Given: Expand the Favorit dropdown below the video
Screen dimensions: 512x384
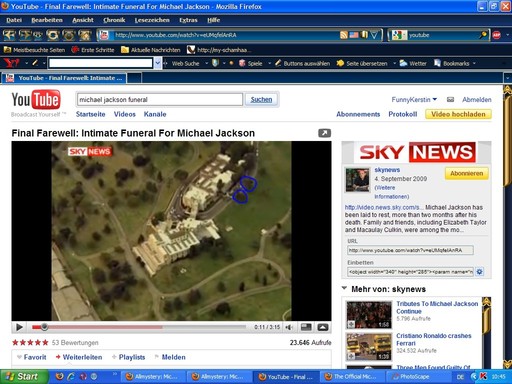Looking at the screenshot, I should pyautogui.click(x=19, y=357).
